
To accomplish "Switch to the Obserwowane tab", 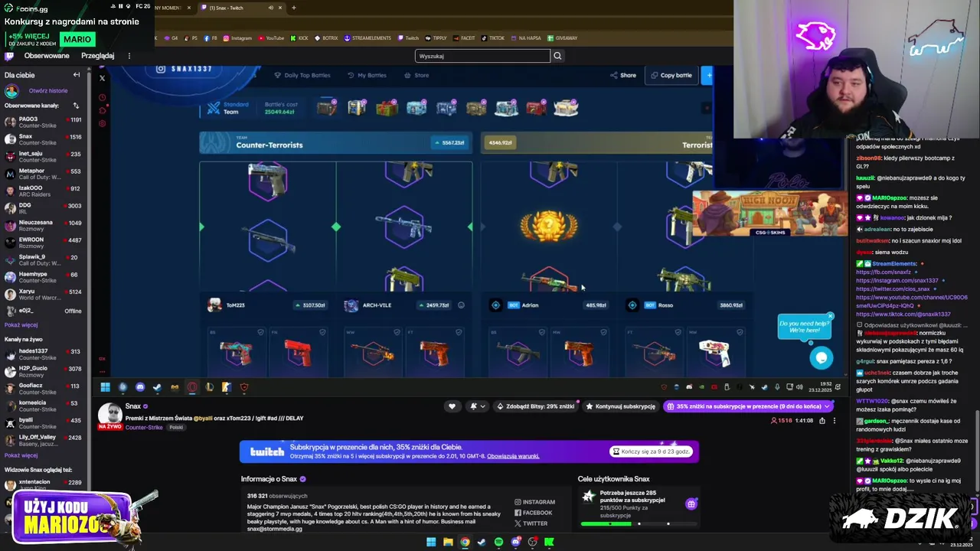I will pos(47,56).
